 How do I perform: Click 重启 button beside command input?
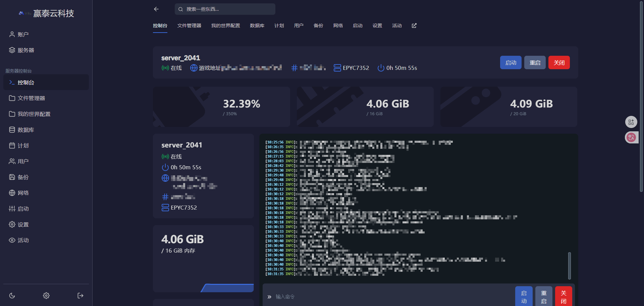coord(544,297)
